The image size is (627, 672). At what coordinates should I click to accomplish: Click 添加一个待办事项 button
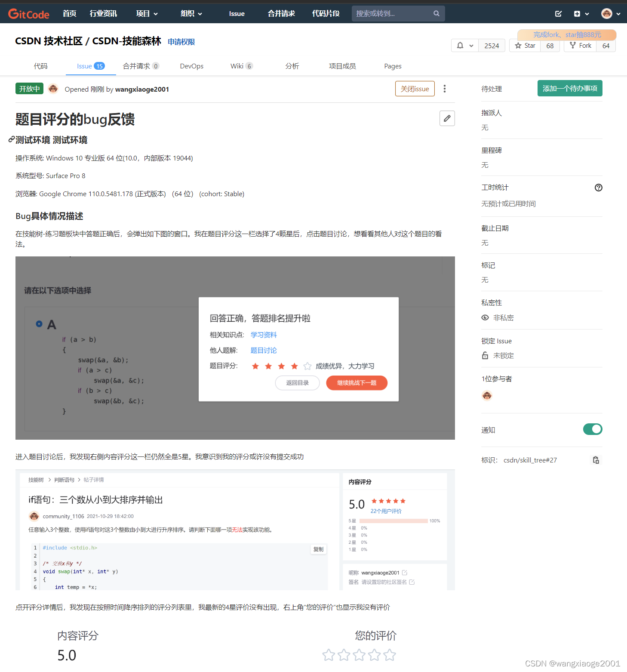[x=570, y=88]
